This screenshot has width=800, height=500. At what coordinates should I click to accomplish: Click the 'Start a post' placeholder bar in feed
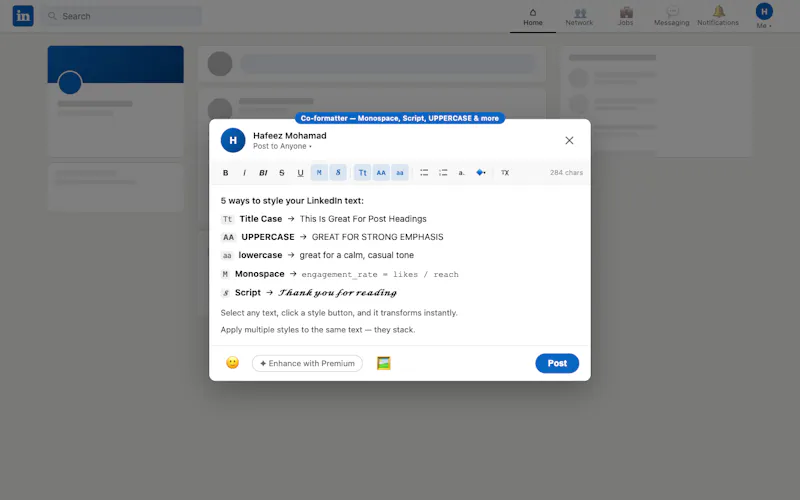tap(388, 64)
